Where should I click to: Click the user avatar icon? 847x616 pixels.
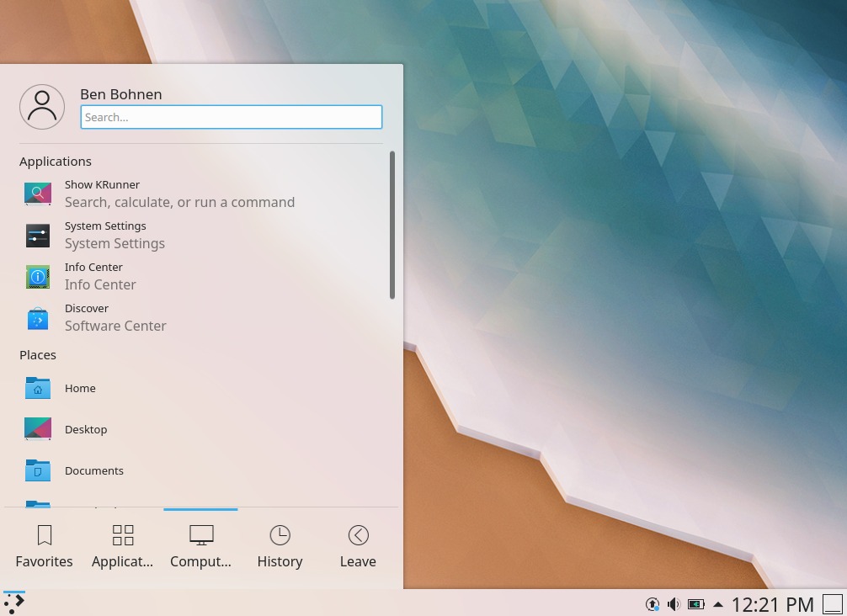pyautogui.click(x=42, y=107)
